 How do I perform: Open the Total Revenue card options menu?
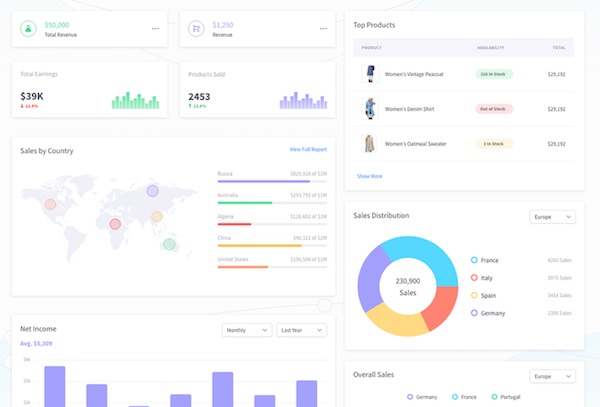(x=155, y=29)
